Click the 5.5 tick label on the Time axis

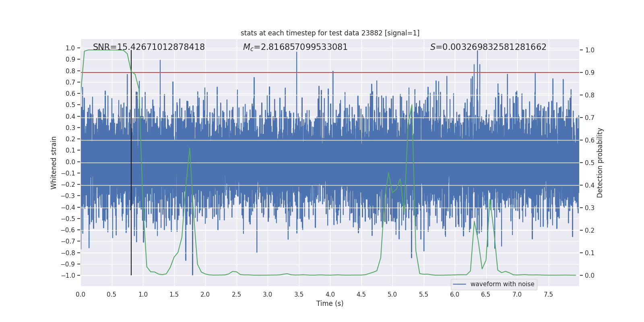coord(423,294)
